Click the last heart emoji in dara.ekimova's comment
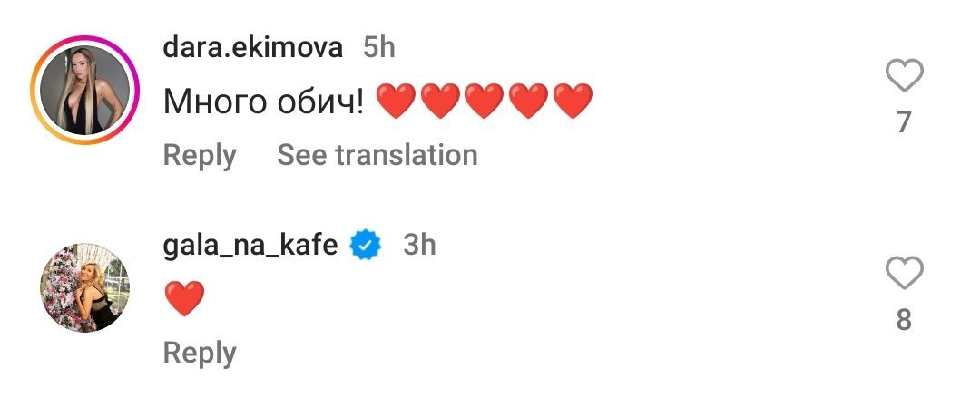The image size is (980, 407). (x=573, y=102)
